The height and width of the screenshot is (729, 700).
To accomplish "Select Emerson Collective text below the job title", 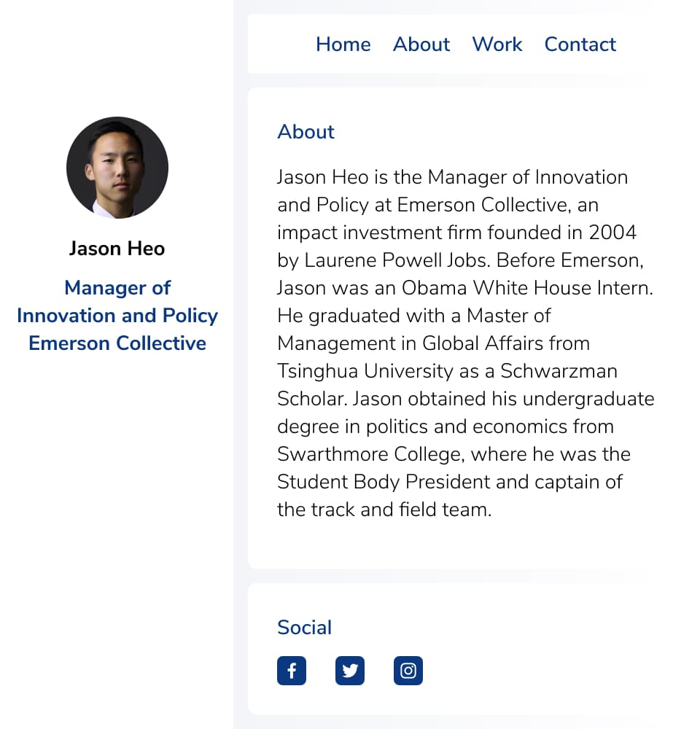I will click(117, 343).
